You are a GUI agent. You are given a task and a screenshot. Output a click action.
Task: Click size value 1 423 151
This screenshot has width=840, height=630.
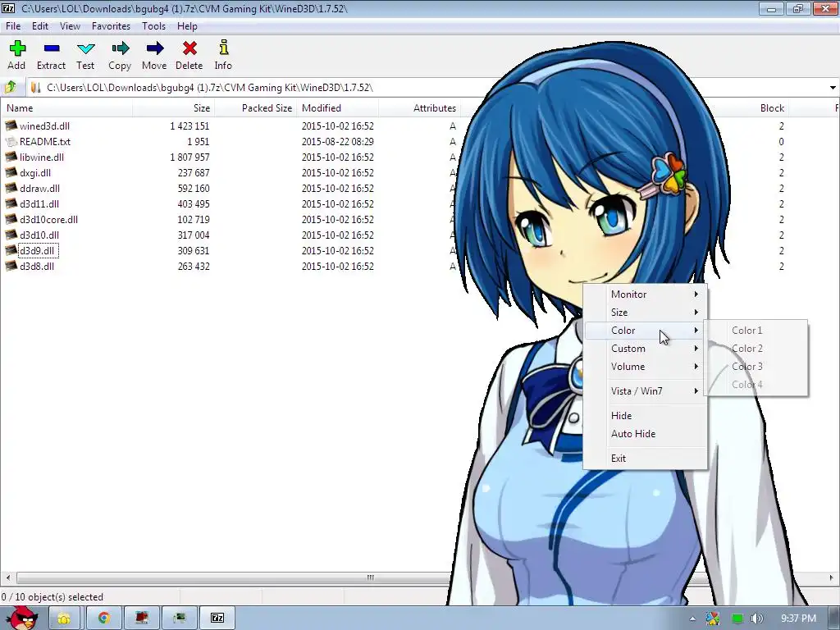189,126
